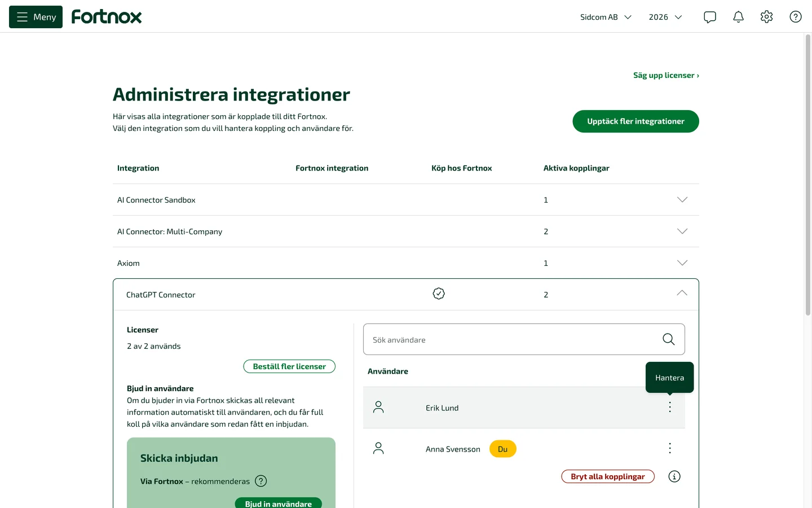Click the search magnifier icon

[x=669, y=339]
